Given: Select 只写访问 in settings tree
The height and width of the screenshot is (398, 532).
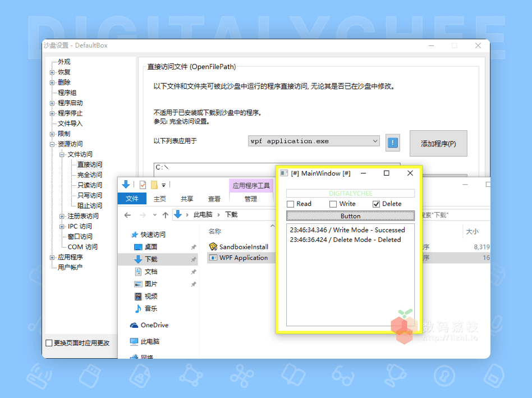Looking at the screenshot, I should click(90, 195).
